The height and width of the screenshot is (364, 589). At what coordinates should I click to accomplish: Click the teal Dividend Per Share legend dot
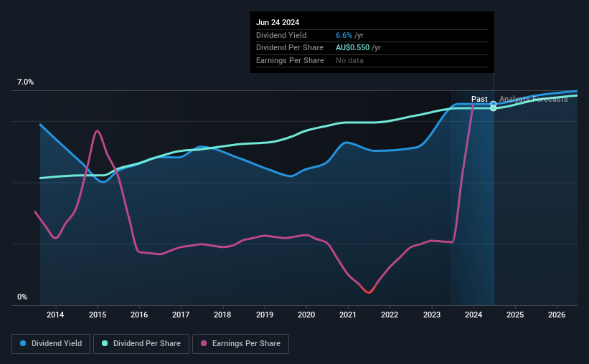[x=105, y=343]
